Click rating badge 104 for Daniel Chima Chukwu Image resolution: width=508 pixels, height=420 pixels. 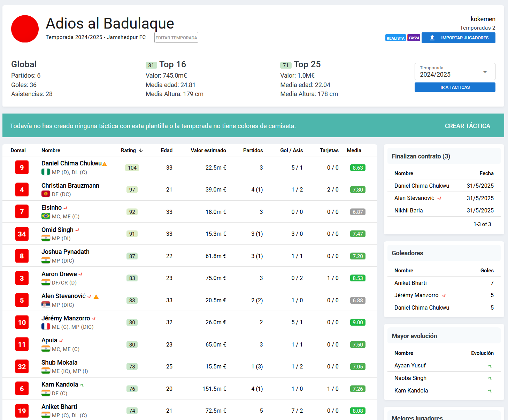click(x=132, y=168)
